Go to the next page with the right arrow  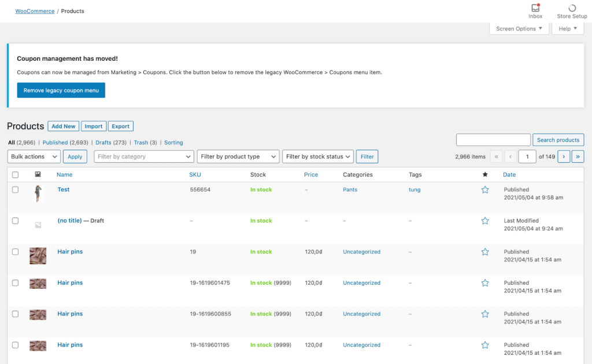[x=563, y=156]
